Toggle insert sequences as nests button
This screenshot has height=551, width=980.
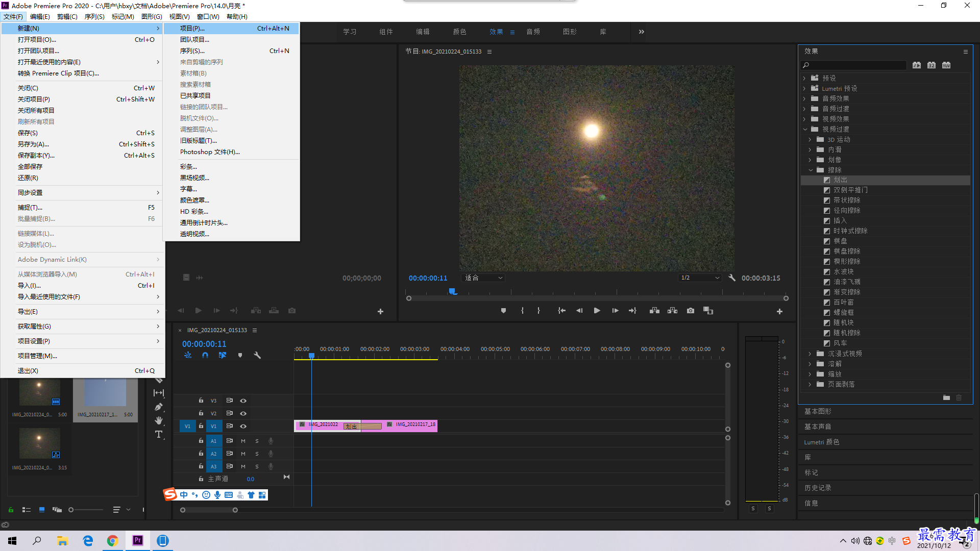pos(188,355)
